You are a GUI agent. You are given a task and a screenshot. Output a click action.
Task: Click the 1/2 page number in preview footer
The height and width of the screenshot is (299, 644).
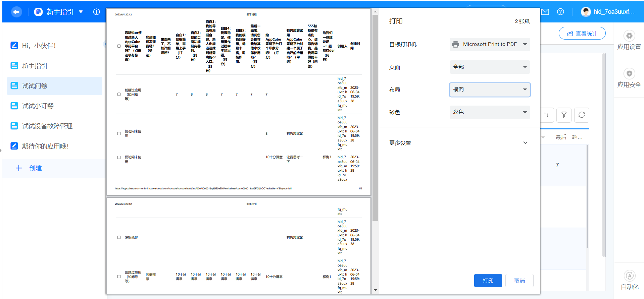360,188
